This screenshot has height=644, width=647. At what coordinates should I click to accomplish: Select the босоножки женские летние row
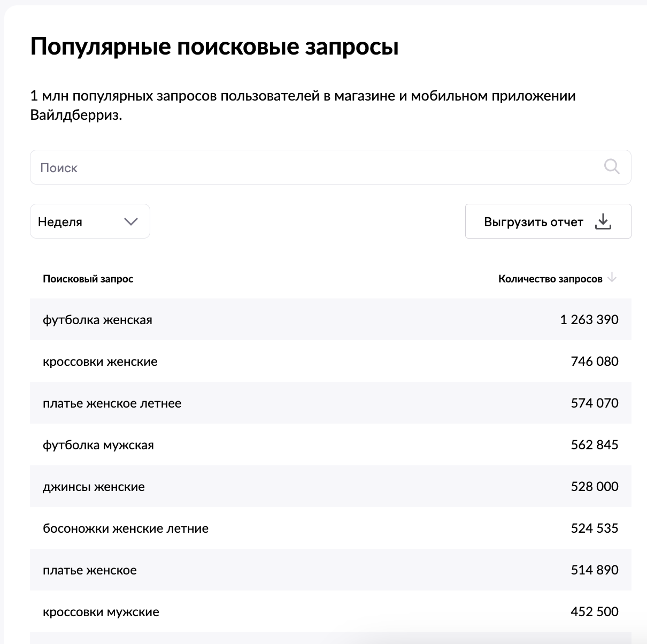click(x=330, y=528)
